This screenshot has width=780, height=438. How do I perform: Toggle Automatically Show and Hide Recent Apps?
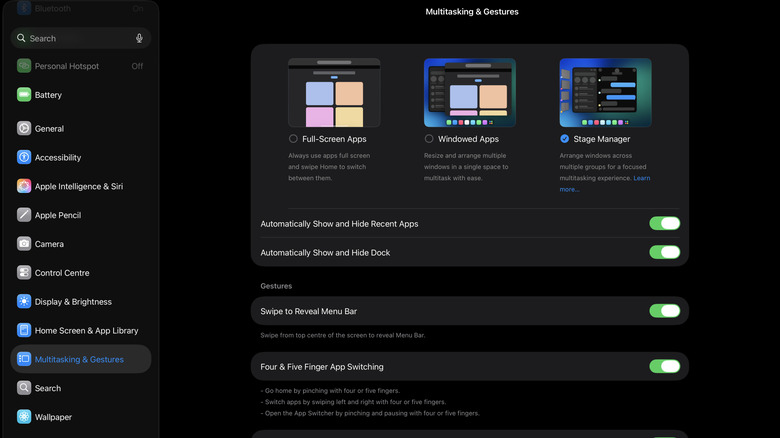(665, 223)
